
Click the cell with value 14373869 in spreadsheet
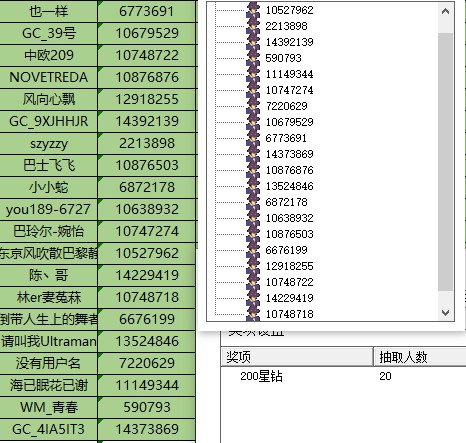click(x=147, y=429)
